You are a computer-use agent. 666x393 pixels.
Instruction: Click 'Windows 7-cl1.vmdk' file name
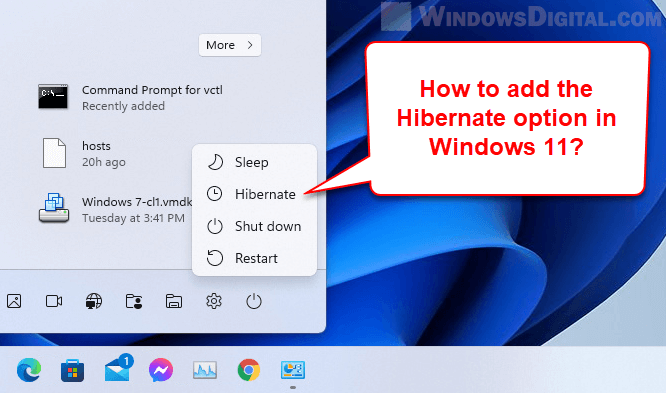[137, 202]
